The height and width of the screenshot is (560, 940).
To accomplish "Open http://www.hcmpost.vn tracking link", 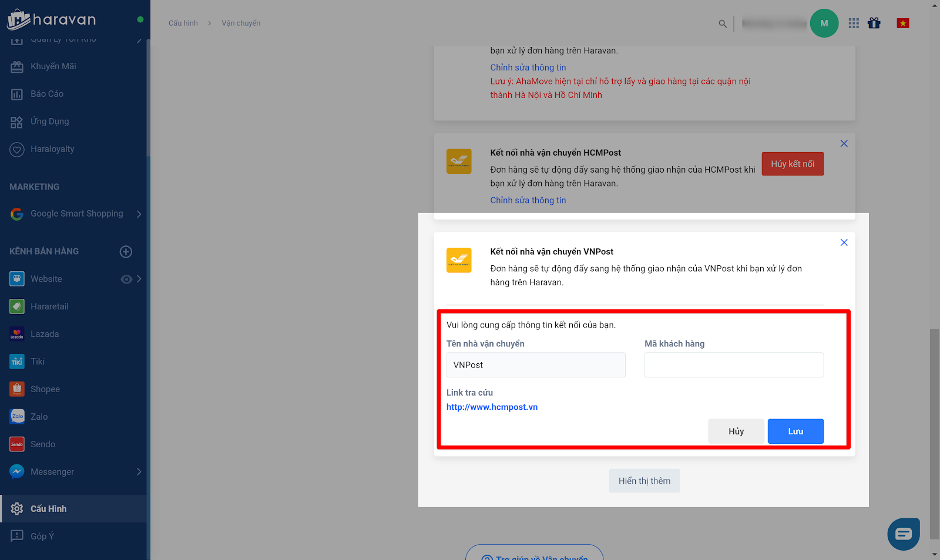I will [492, 407].
